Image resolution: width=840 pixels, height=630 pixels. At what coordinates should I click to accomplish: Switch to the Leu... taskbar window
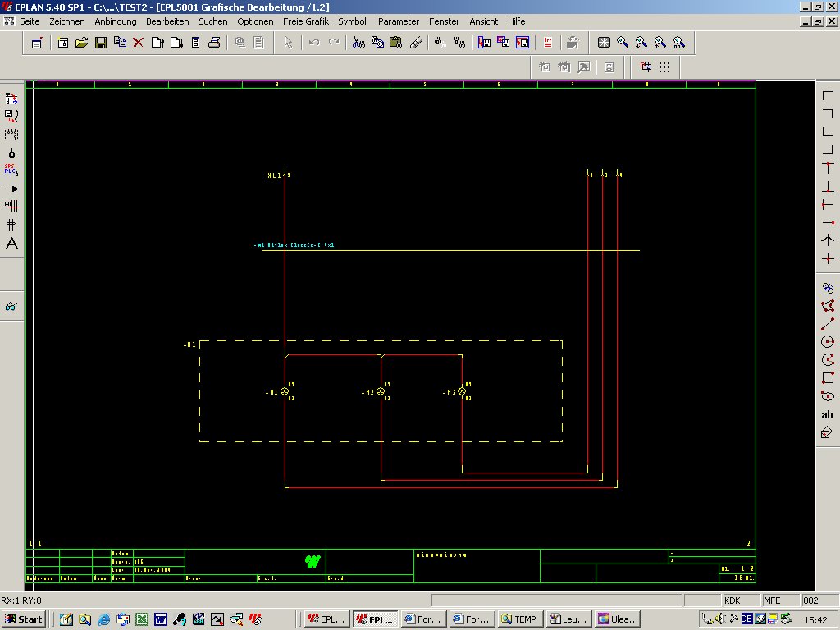pyautogui.click(x=568, y=619)
